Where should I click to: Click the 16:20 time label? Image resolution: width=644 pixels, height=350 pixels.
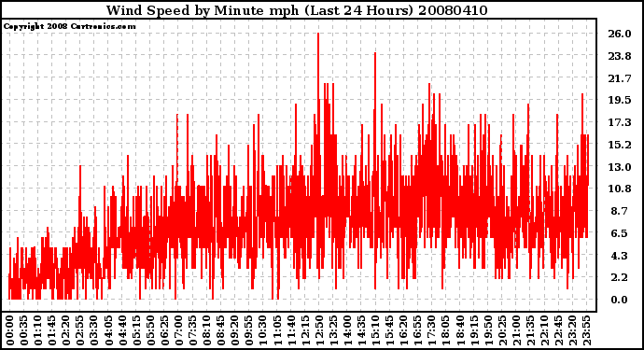403,330
